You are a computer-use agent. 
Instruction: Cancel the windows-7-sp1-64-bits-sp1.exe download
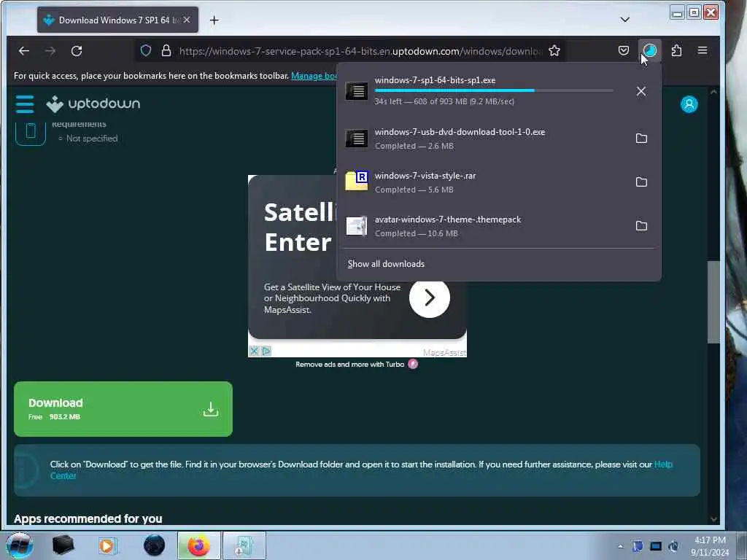click(x=641, y=91)
